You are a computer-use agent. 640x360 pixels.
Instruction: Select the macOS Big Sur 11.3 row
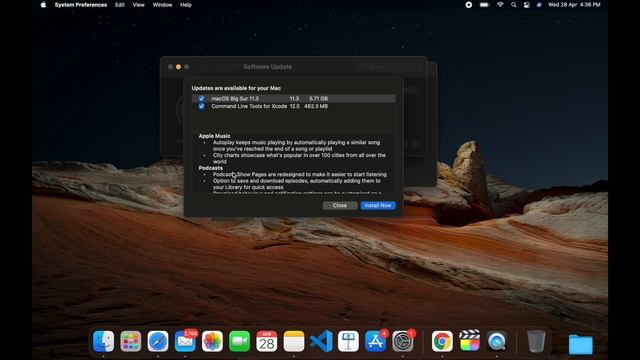point(293,98)
